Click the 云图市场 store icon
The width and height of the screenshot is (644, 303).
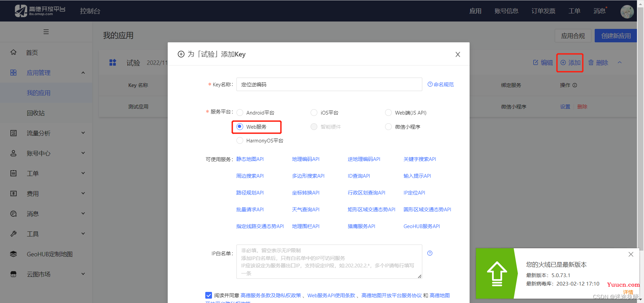pos(13,274)
